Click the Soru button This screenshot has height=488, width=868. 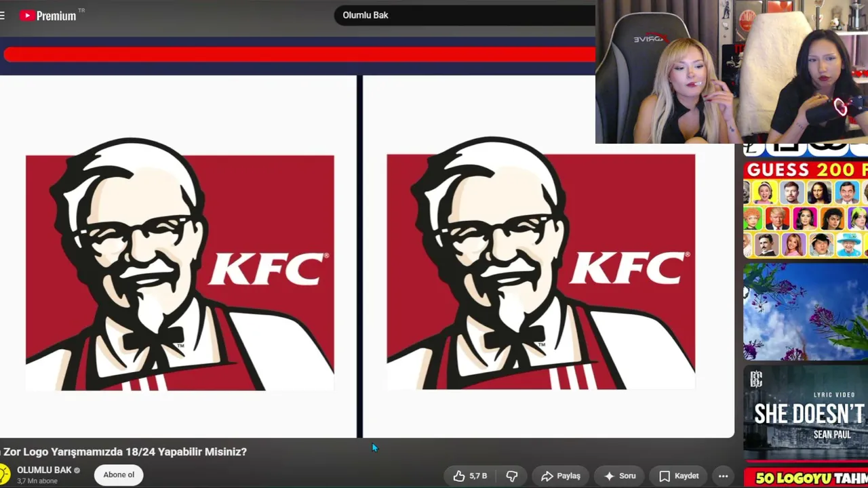click(x=620, y=476)
